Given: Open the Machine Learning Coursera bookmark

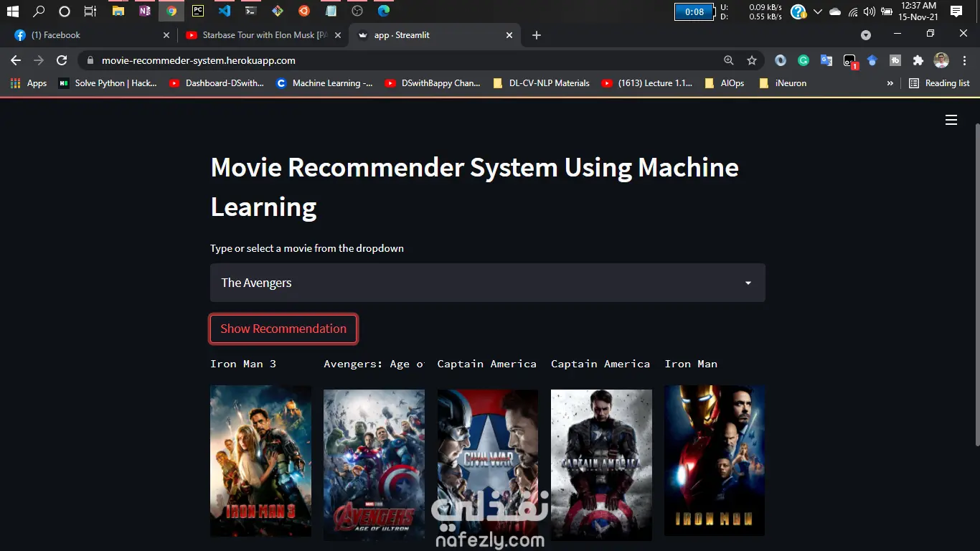Looking at the screenshot, I should click(324, 83).
